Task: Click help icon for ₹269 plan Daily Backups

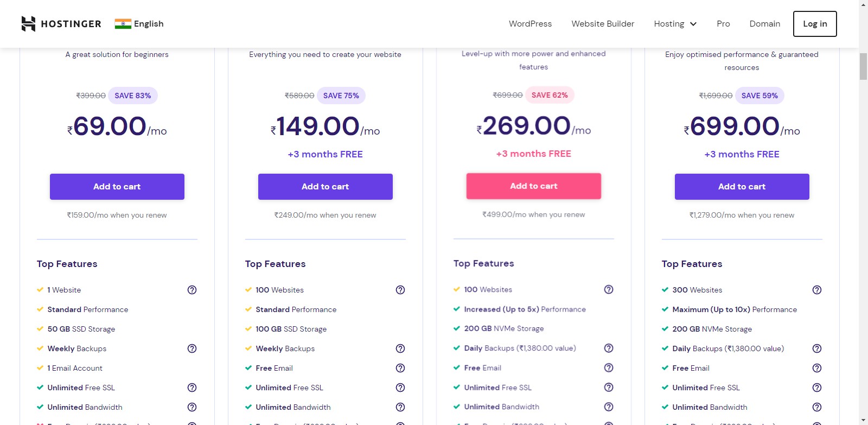Action: [x=609, y=348]
